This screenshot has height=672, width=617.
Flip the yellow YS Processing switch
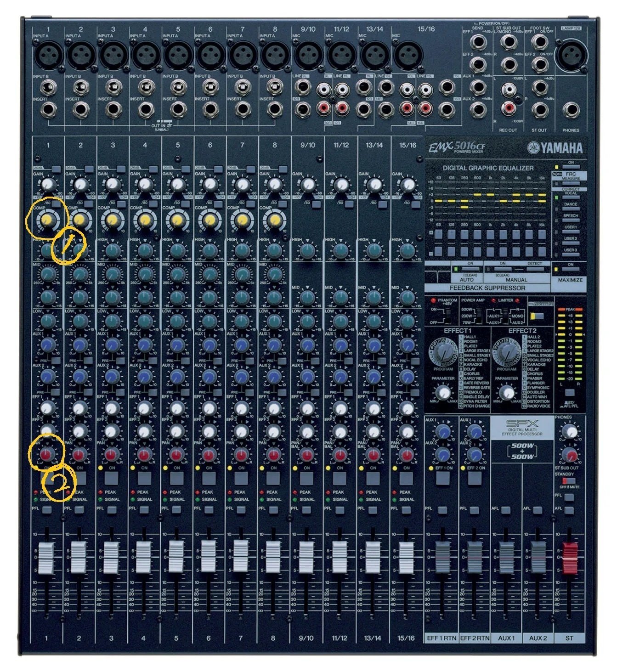(x=536, y=316)
